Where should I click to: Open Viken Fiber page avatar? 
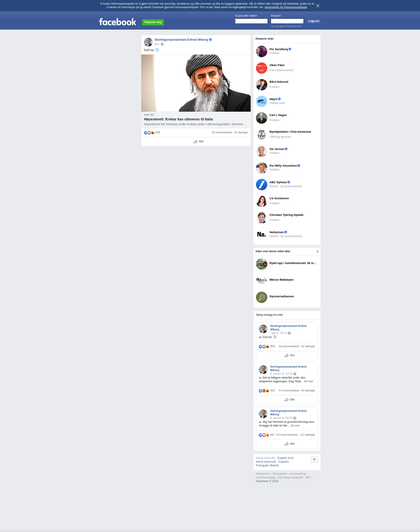click(x=261, y=68)
